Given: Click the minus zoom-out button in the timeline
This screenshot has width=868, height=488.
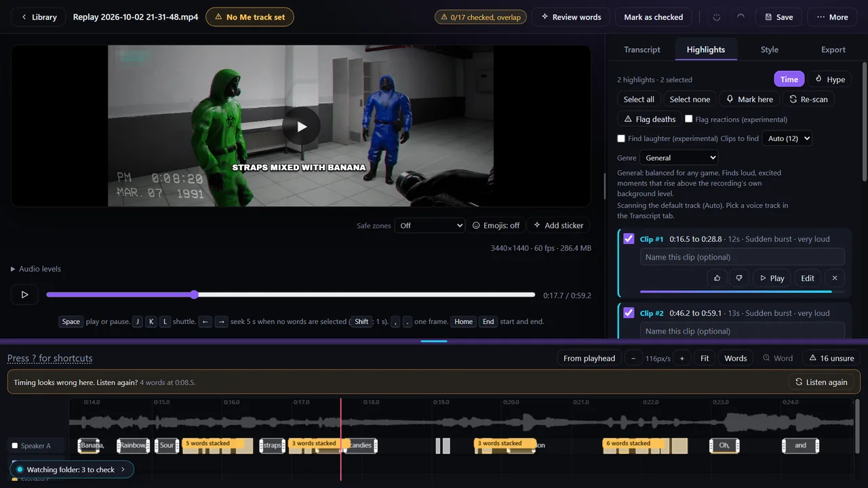Looking at the screenshot, I should tap(633, 358).
